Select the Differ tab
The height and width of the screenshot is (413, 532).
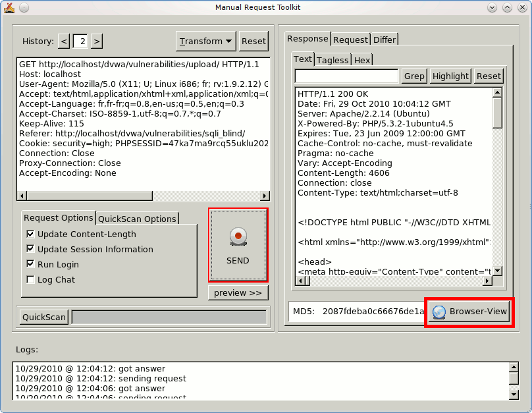[x=385, y=40]
